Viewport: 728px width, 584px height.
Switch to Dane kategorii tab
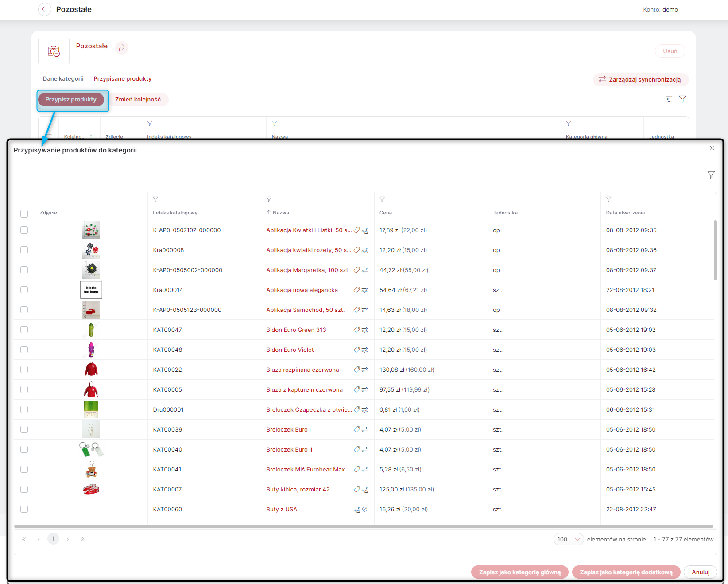(x=63, y=78)
